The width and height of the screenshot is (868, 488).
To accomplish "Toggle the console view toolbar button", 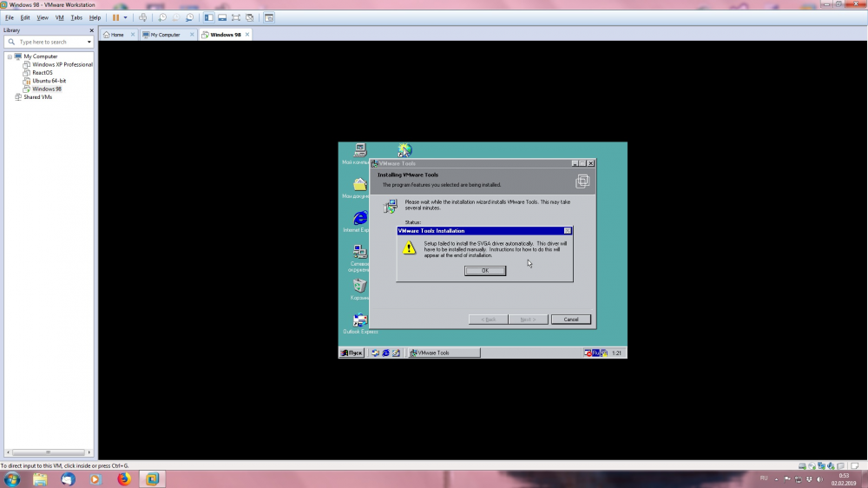I will click(x=269, y=17).
